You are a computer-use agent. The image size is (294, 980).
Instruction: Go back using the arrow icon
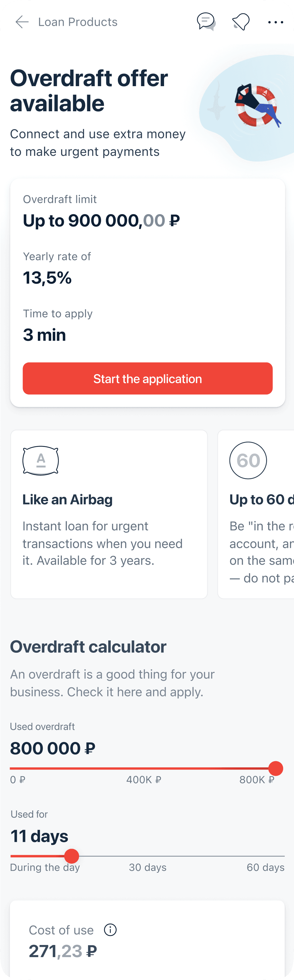click(22, 22)
